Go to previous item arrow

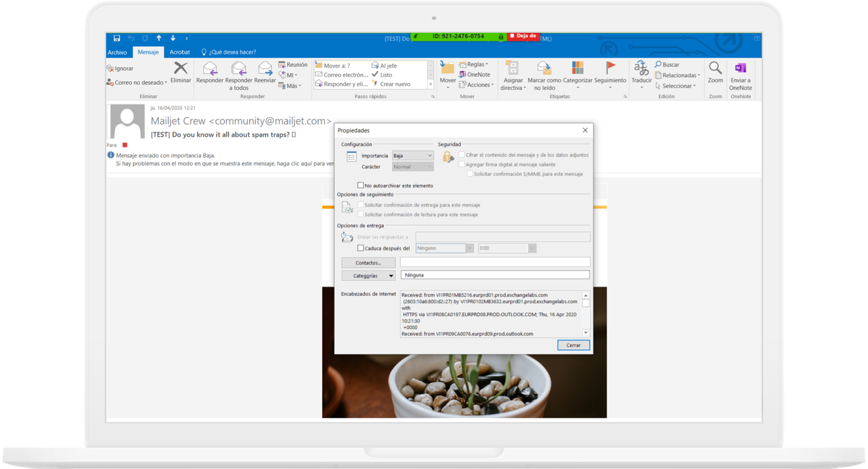pos(159,38)
